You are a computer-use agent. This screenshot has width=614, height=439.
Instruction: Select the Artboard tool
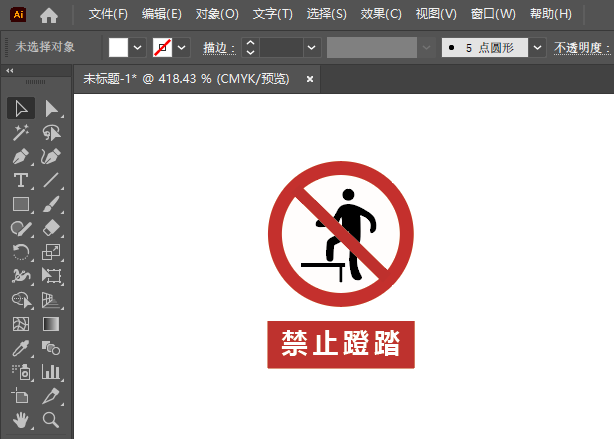tap(21, 396)
